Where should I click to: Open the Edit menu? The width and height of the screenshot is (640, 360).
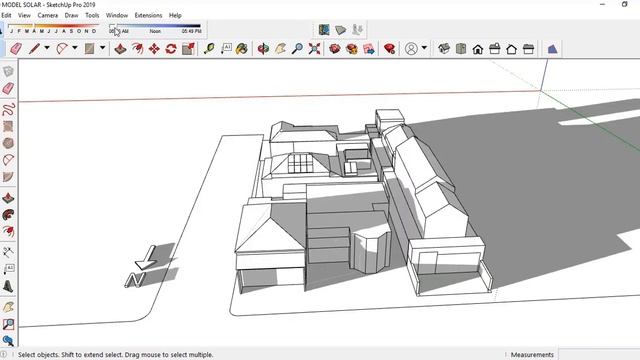coord(6,15)
